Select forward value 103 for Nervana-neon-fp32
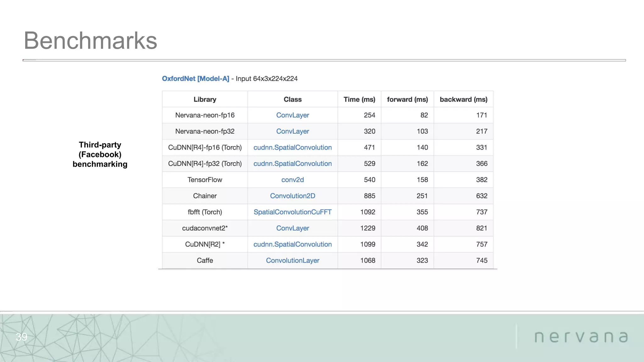This screenshot has width=644, height=362. pos(422,131)
